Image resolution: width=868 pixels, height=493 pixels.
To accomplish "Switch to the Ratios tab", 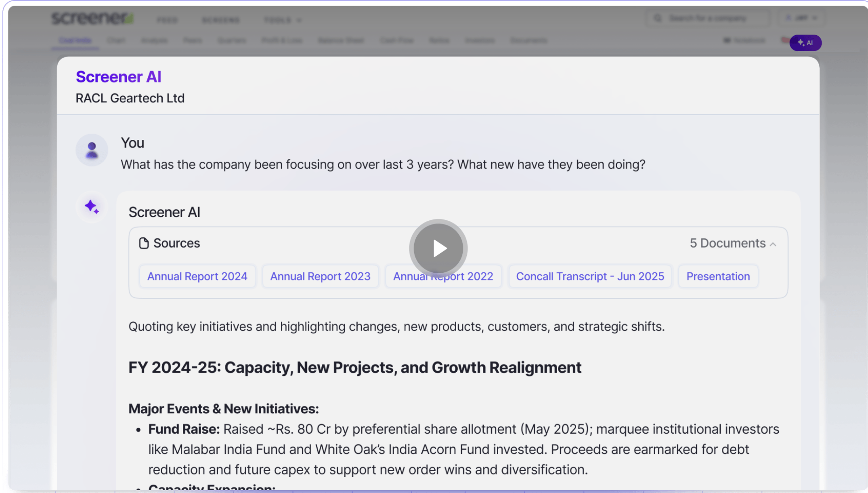I will tap(439, 40).
